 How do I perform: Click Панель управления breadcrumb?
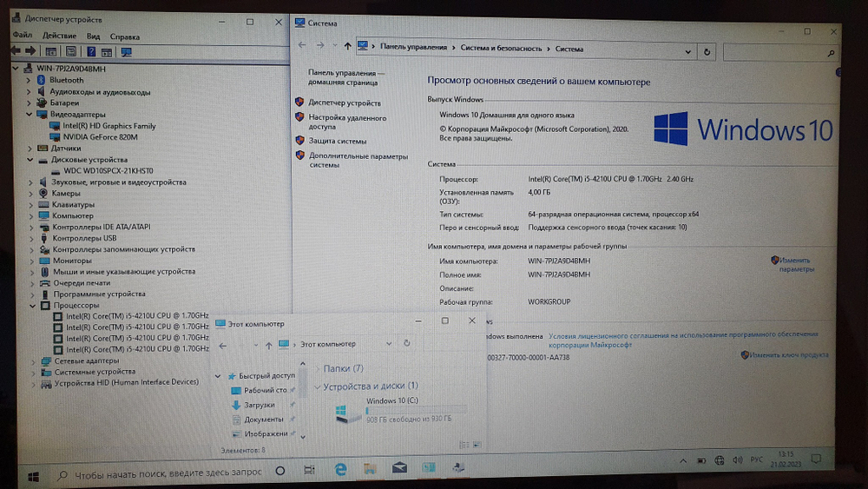pos(413,47)
